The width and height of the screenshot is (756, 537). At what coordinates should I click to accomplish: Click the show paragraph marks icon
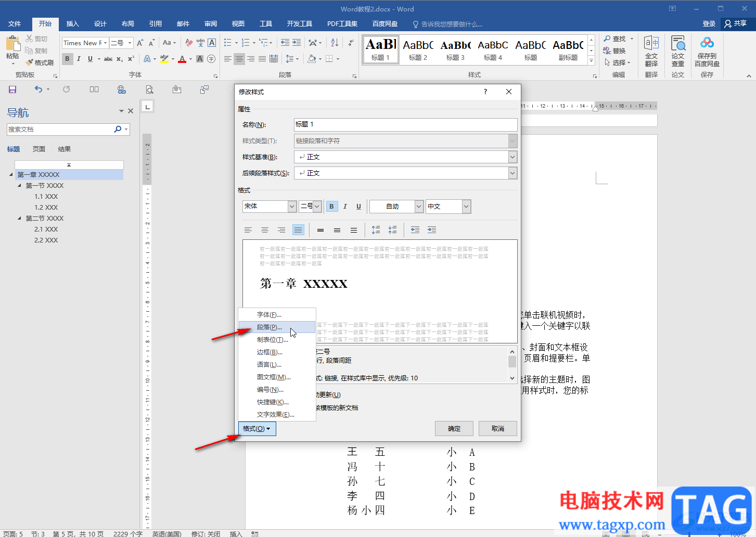pyautogui.click(x=351, y=43)
